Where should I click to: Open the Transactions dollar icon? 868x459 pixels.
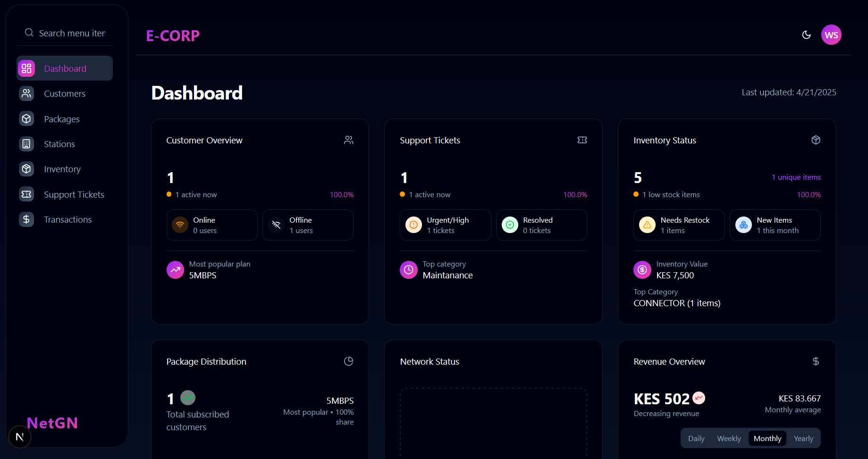click(x=26, y=219)
